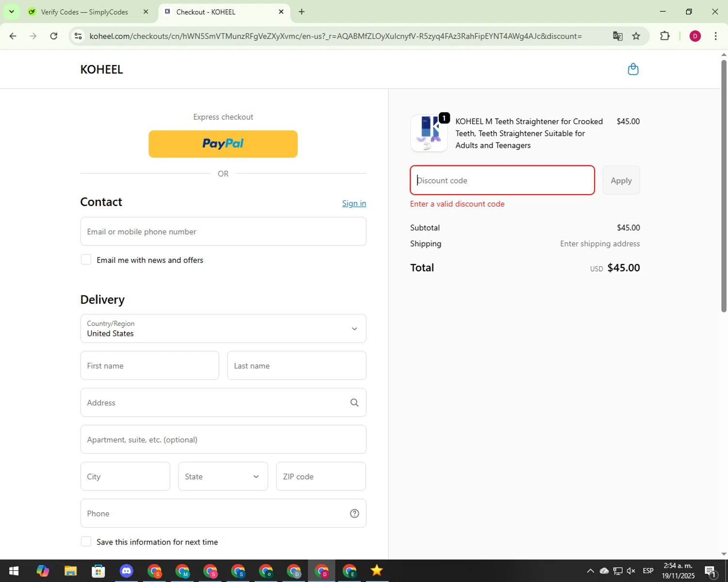This screenshot has height=582, width=728.
Task: Click the Total amount $45.00
Action: pyautogui.click(x=624, y=268)
